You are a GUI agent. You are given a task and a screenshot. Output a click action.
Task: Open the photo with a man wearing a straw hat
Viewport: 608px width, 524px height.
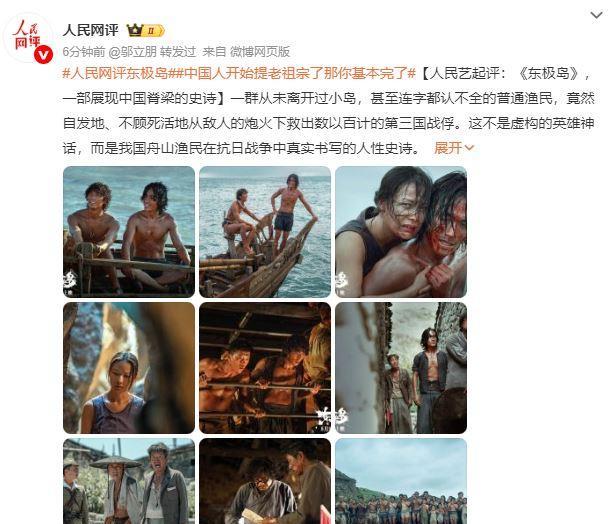click(x=129, y=481)
